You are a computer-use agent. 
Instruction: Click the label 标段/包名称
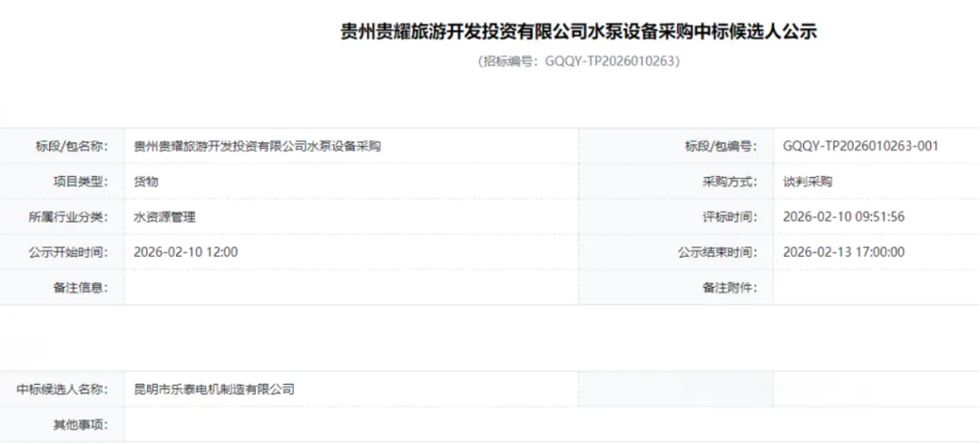click(72, 146)
